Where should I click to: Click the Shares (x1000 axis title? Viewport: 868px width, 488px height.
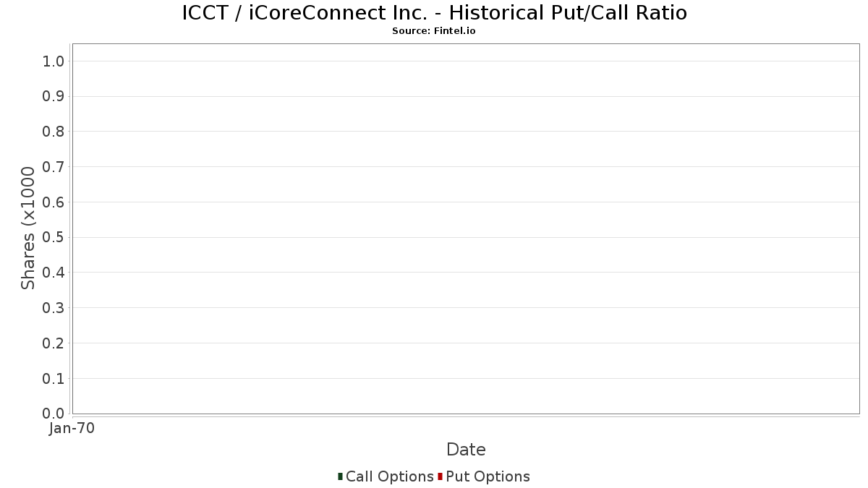click(x=28, y=228)
